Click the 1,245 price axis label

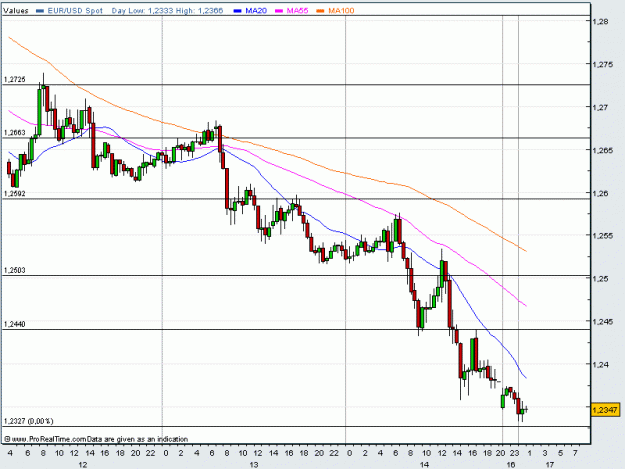[x=603, y=322]
